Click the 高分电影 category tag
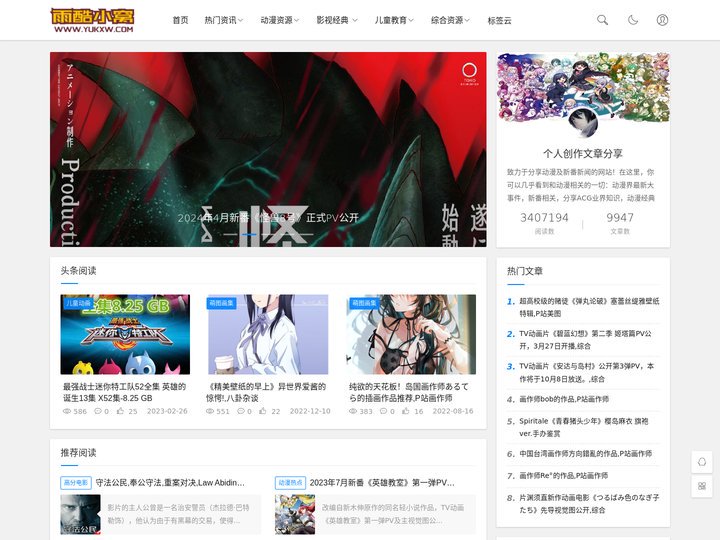This screenshot has height=540, width=720. pos(76,483)
